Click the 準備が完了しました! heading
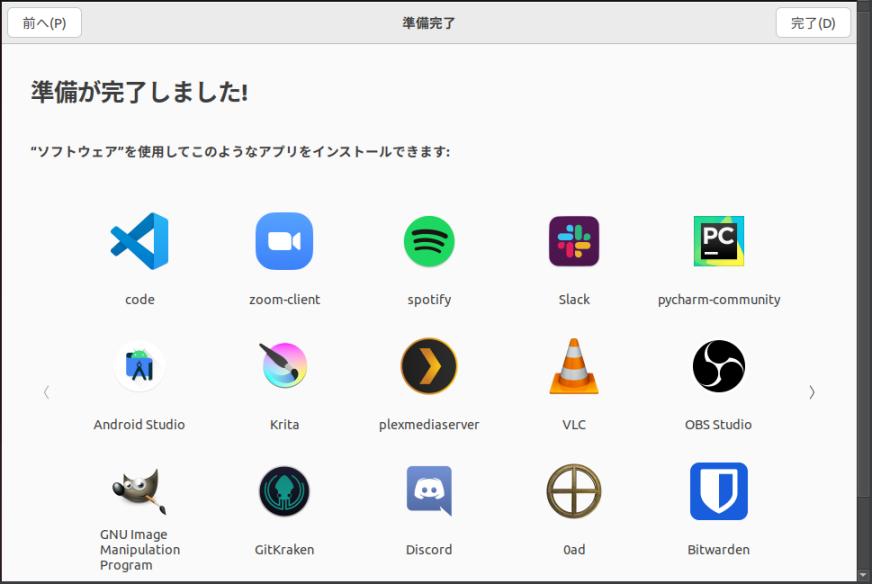Screen dimensions: 872x584 tap(139, 92)
